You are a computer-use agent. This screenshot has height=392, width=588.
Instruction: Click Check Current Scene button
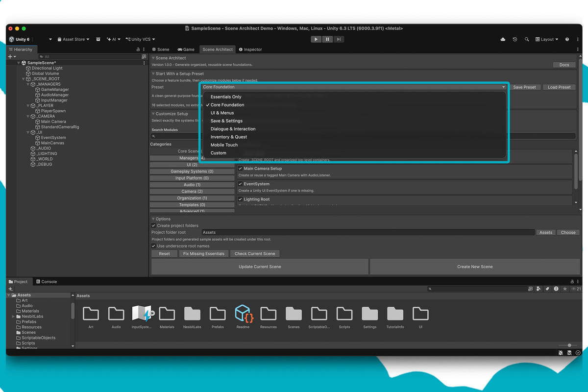tap(255, 253)
